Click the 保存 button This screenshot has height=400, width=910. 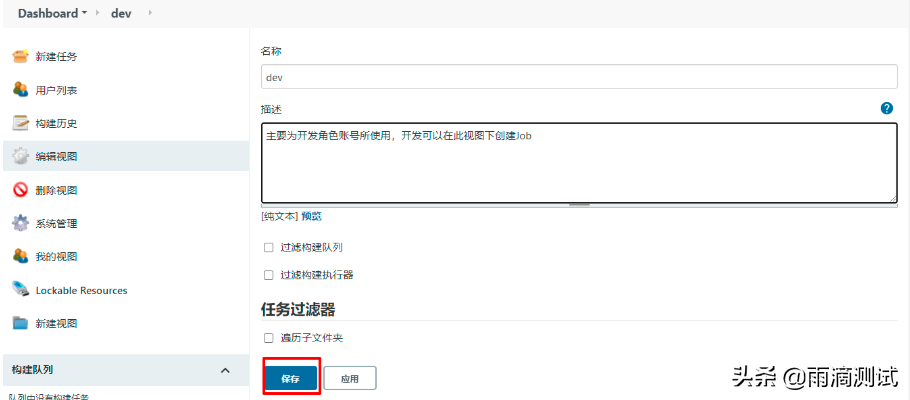(291, 379)
